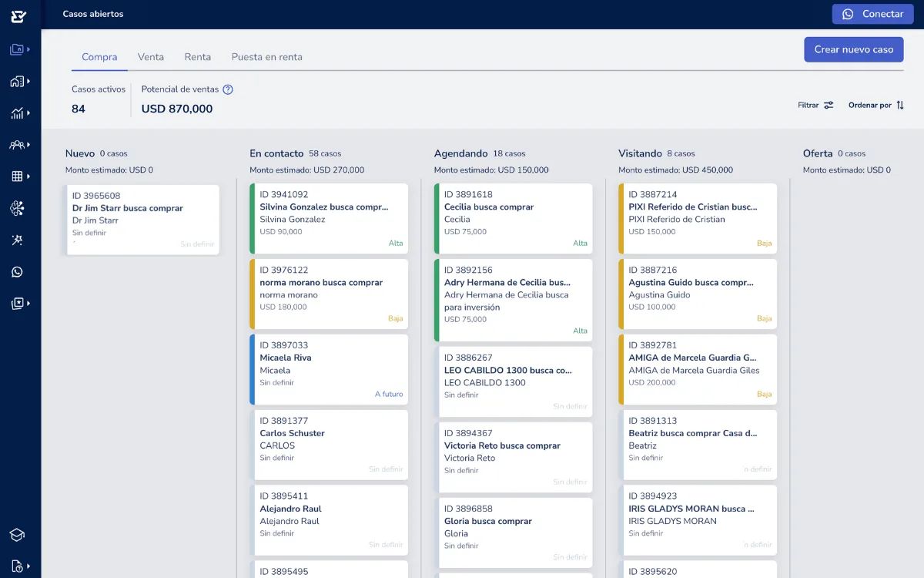Click the Carlos Schuster case title

(293, 433)
